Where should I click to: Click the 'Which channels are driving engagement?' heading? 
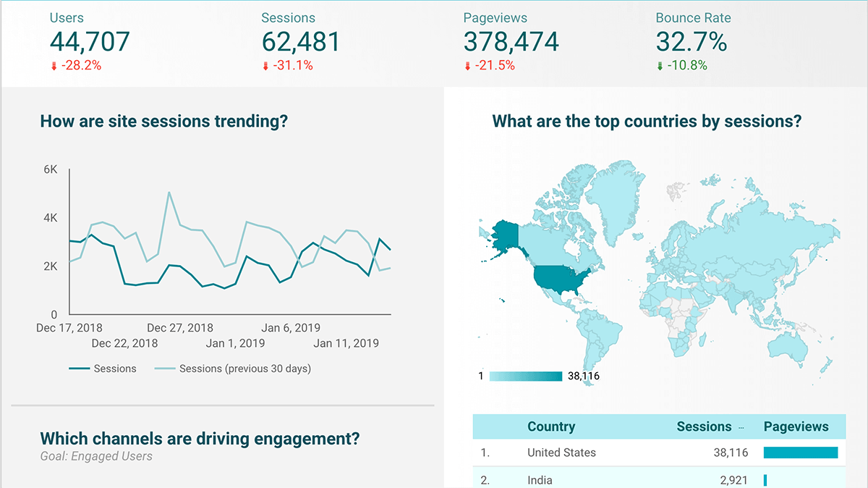[x=200, y=438]
